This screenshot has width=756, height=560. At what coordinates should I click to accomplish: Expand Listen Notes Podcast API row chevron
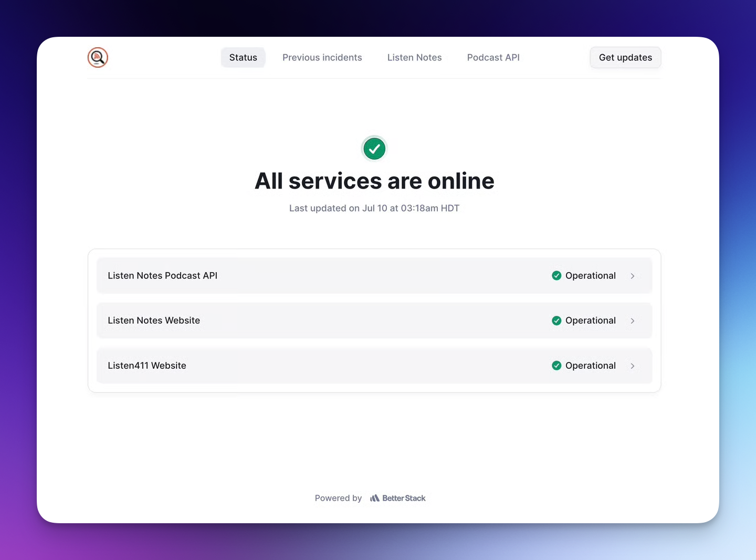[x=633, y=276]
